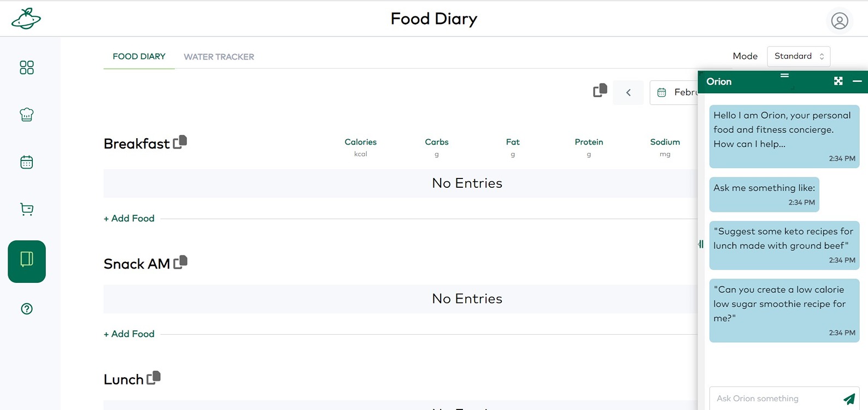Select the chef hat recipes icon
The width and height of the screenshot is (868, 410).
coord(26,115)
